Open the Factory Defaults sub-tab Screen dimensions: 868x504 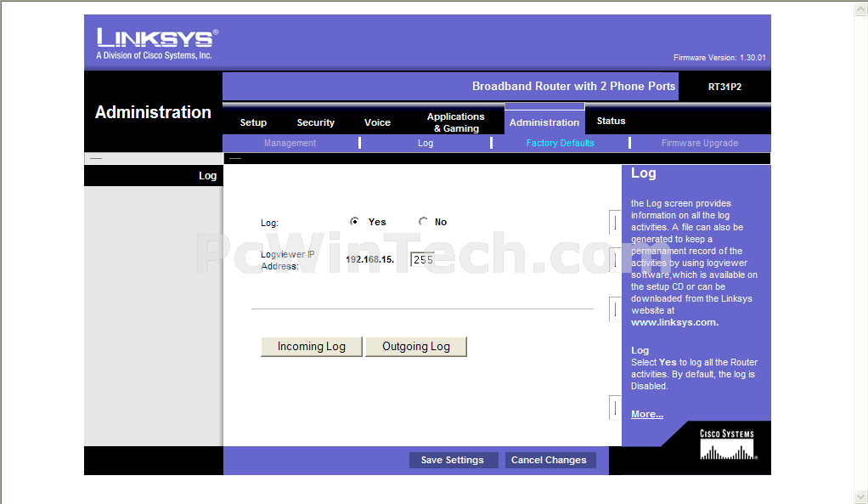(x=560, y=143)
